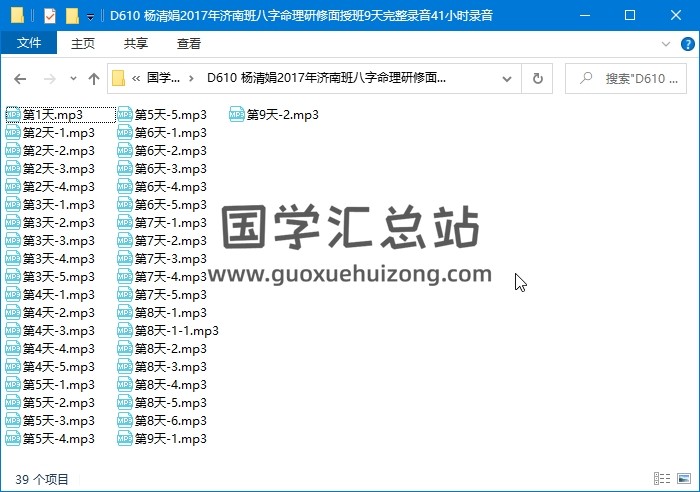
Task: Switch to large icons view in the status bar
Action: tap(684, 479)
